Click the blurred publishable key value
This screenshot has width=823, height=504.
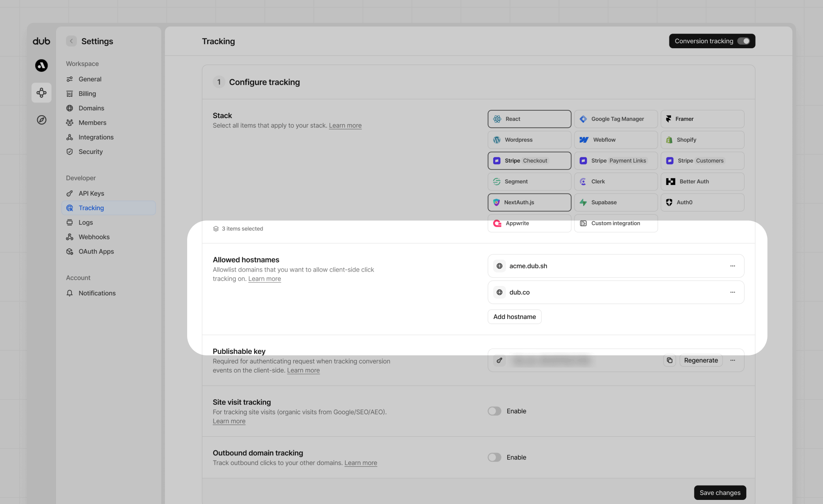pyautogui.click(x=552, y=360)
